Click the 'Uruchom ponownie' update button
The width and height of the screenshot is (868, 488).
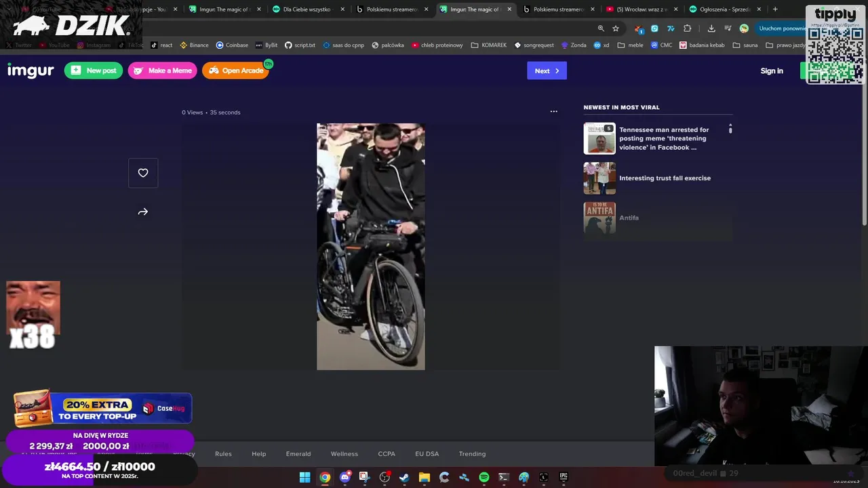click(x=781, y=28)
